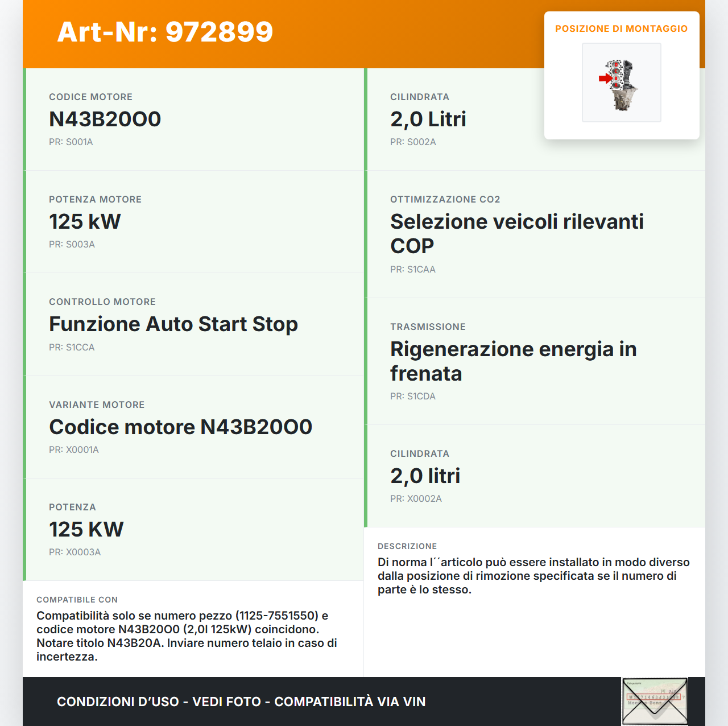Click the PR: X0003A code label

[75, 552]
